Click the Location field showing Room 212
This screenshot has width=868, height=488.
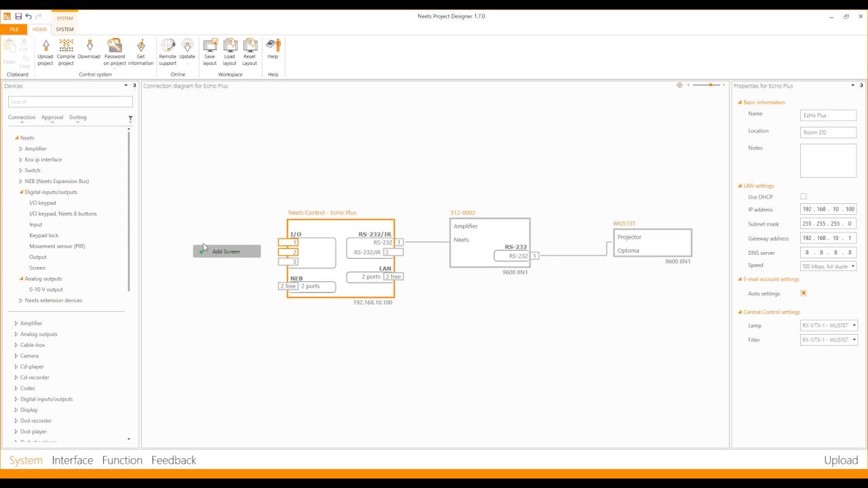pos(828,132)
